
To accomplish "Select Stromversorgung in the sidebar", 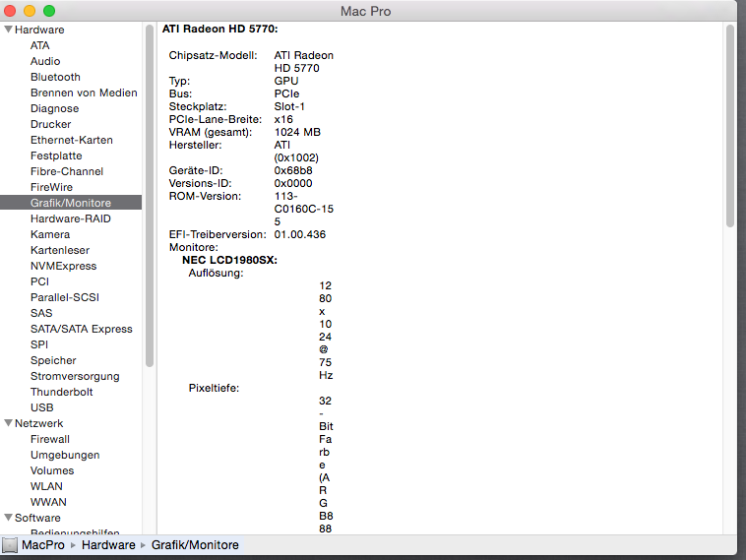I will [x=75, y=375].
